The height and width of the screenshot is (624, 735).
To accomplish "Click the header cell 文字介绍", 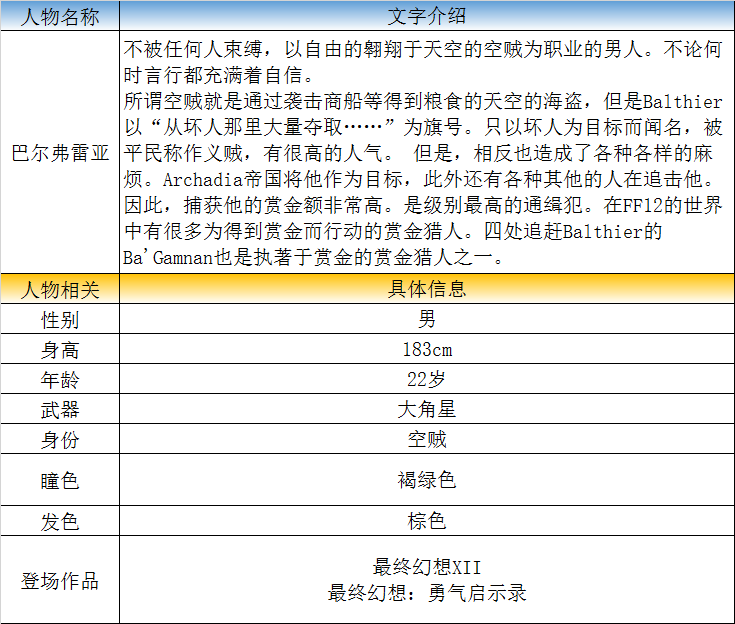I will pos(427,16).
